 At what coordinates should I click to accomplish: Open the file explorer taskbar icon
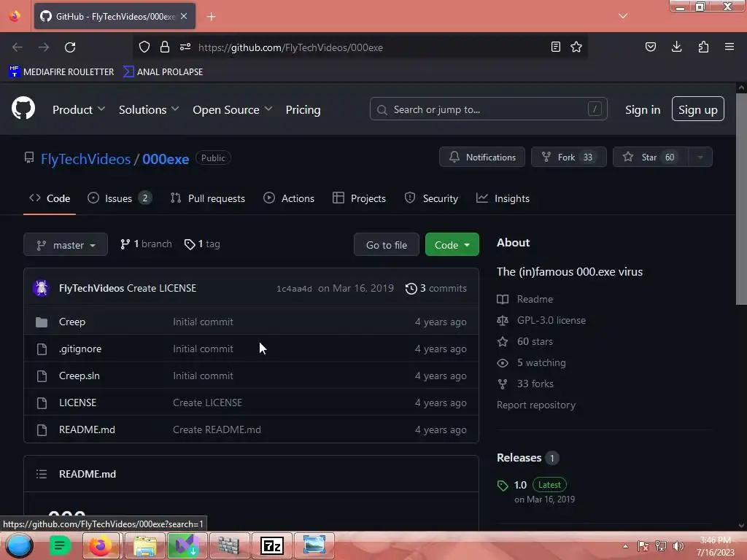(145, 545)
